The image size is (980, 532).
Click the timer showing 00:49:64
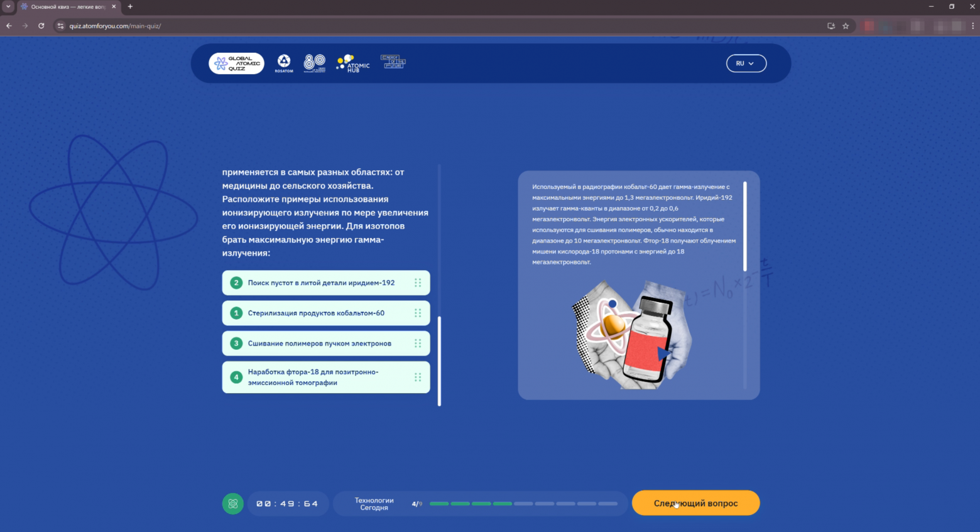pyautogui.click(x=288, y=503)
